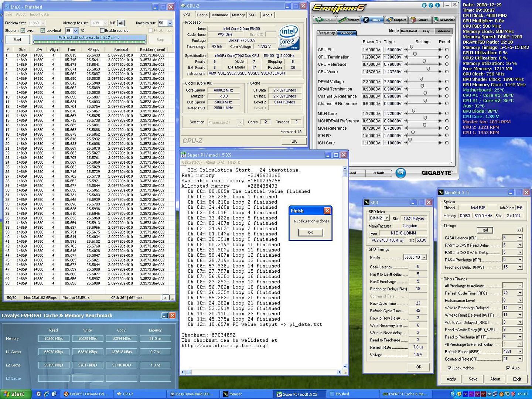
Task: Open EVEREST Ultimate Edition taskbar item
Action: tap(86, 394)
